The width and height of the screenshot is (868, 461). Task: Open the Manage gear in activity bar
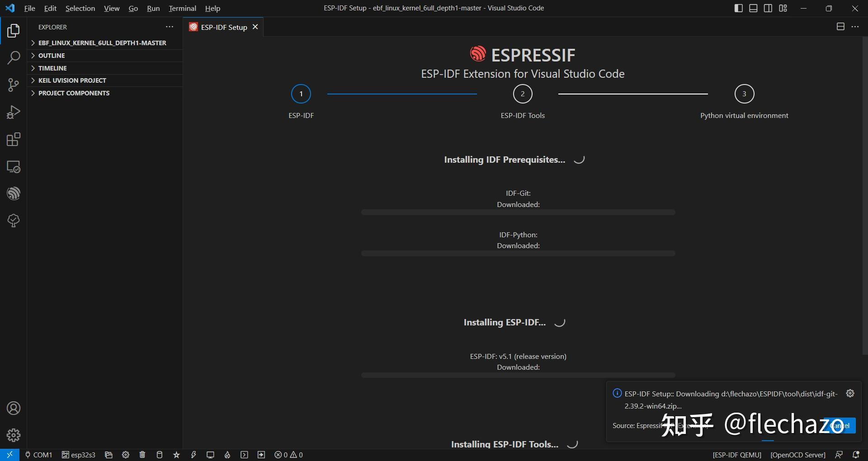[x=14, y=435]
